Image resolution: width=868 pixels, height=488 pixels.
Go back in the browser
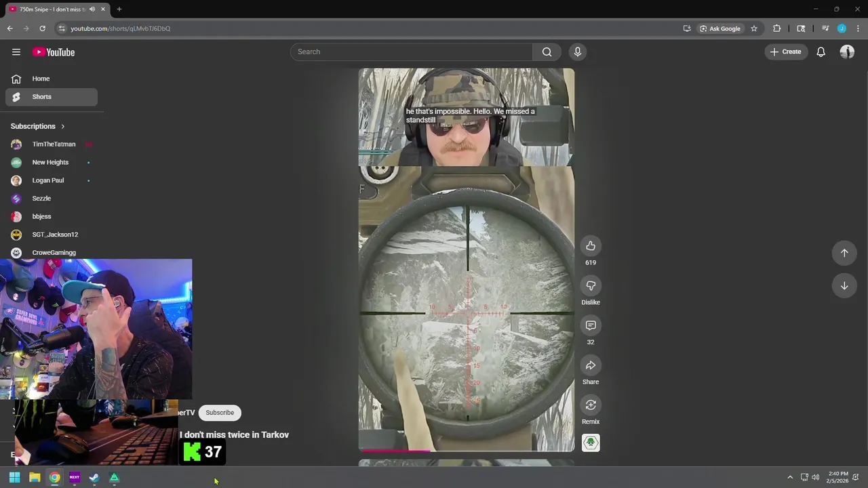point(9,28)
